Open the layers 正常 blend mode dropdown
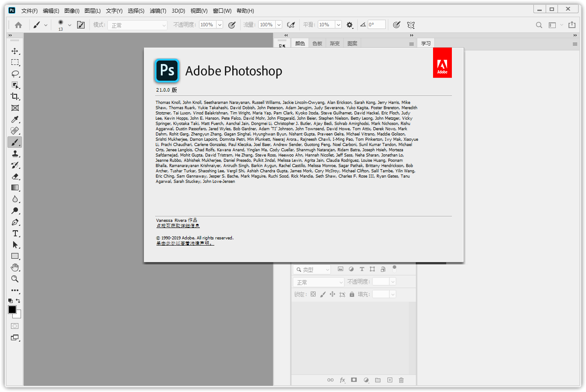The width and height of the screenshot is (586, 392). tap(319, 282)
